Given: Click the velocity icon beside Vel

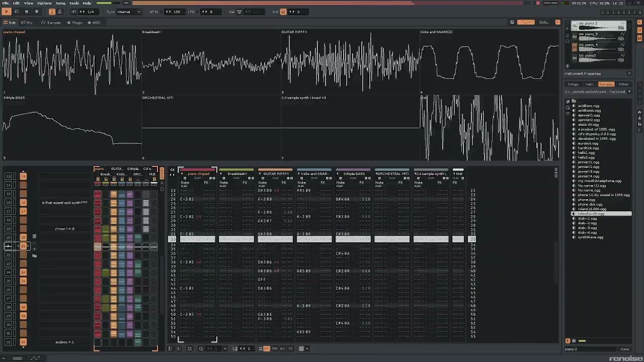Looking at the screenshot, I should [x=239, y=12].
